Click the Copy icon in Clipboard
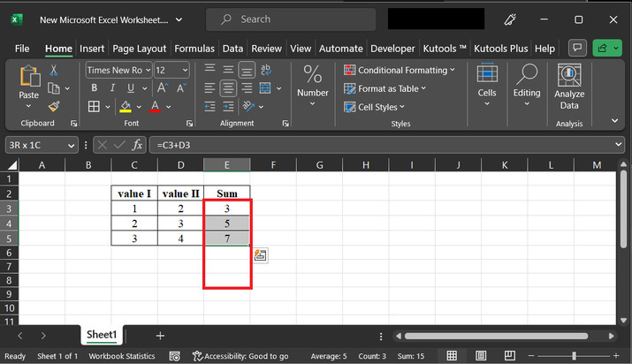Image resolution: width=632 pixels, height=364 pixels. click(x=54, y=88)
